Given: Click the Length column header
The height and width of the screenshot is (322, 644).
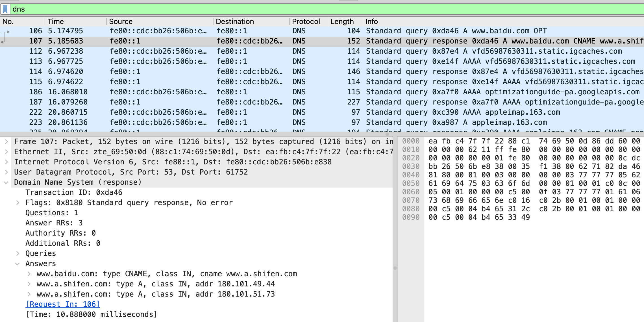Looking at the screenshot, I should 342,21.
